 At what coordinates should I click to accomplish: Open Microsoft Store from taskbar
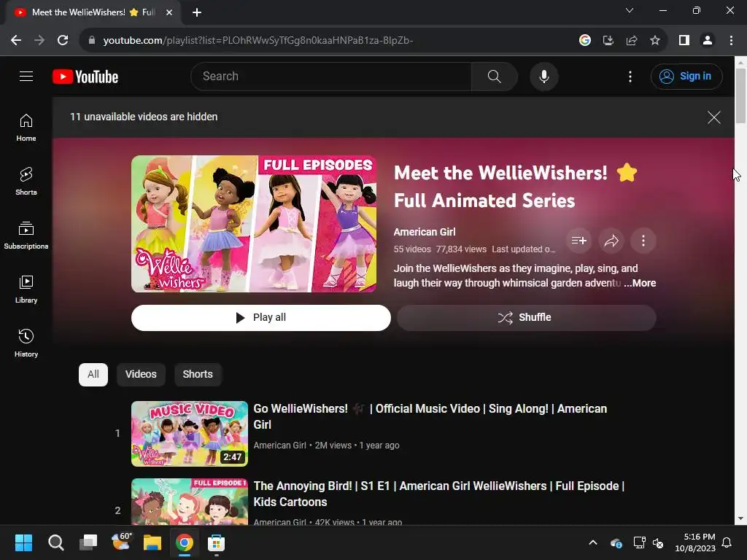216,542
